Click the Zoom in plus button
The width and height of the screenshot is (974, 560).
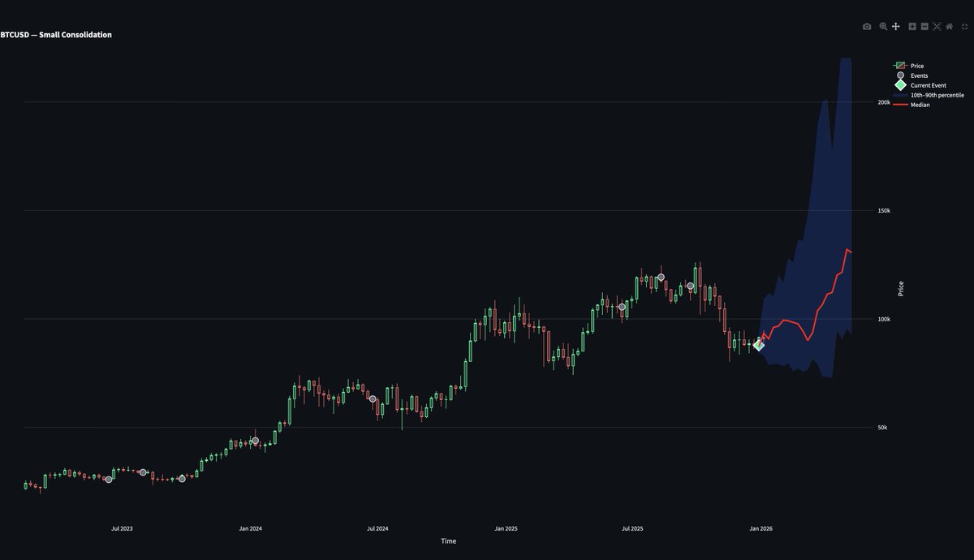[x=912, y=27]
